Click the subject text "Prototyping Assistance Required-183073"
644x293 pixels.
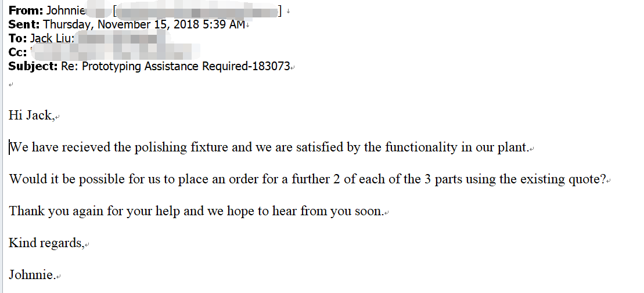186,67
